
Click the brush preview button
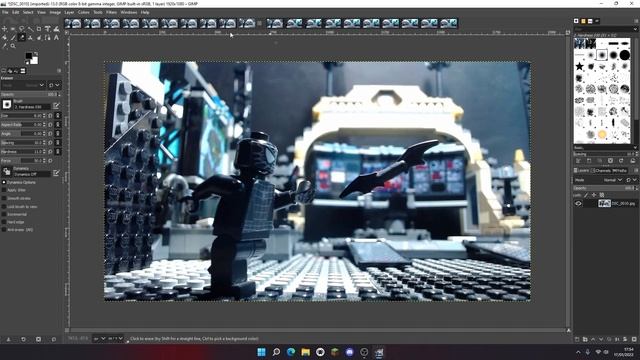click(7, 104)
